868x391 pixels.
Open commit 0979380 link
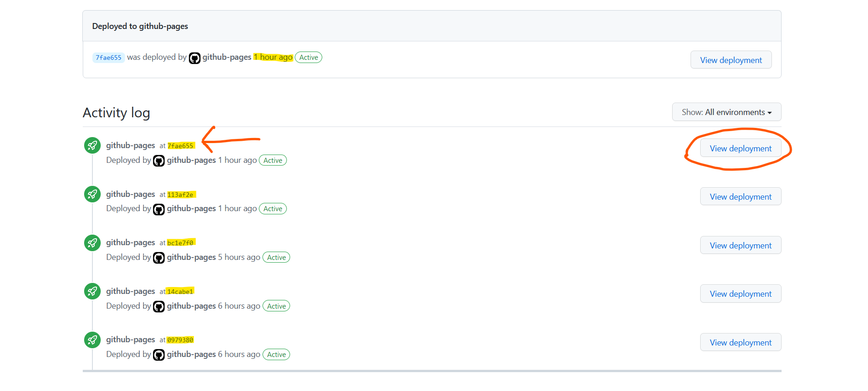(180, 340)
